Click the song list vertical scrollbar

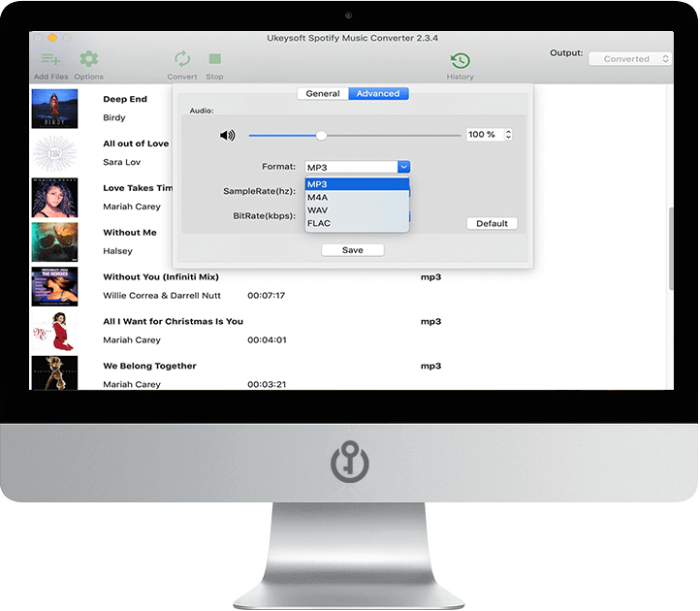(671, 248)
